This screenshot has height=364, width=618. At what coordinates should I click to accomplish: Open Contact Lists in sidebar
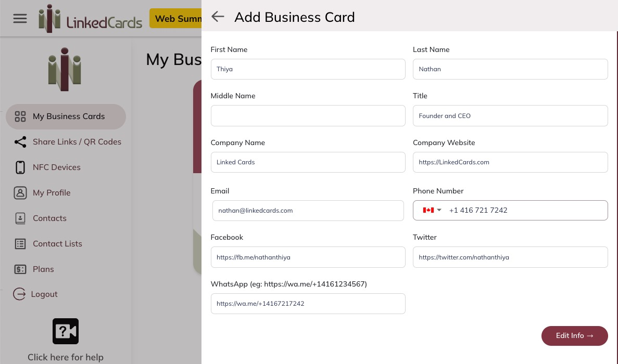tap(57, 244)
